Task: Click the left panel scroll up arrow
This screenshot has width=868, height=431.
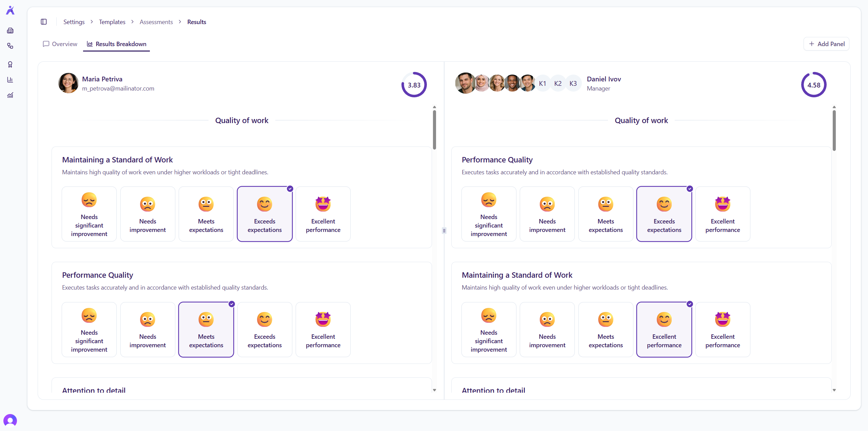Action: tap(434, 107)
